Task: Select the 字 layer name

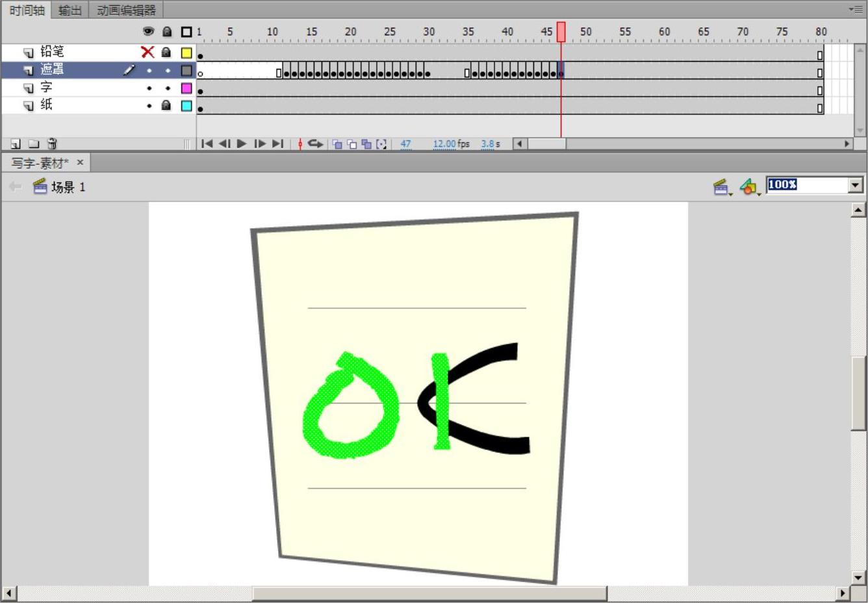Action: click(46, 87)
